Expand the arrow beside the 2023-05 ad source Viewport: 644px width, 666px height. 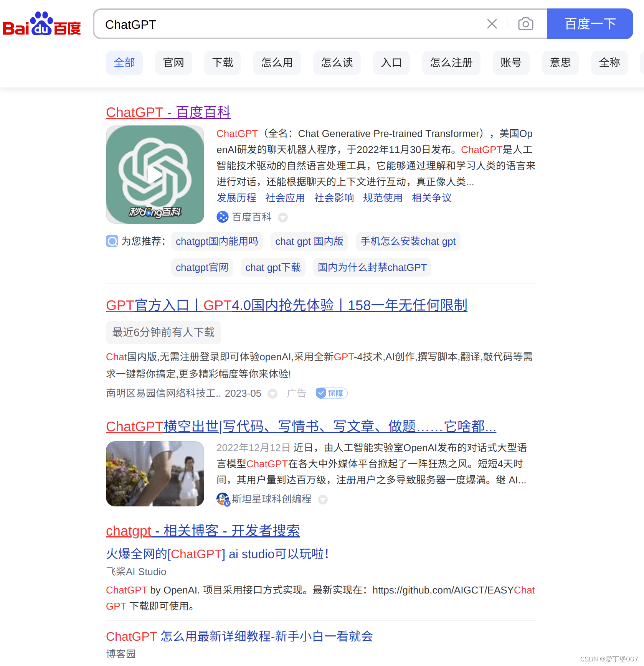[272, 394]
